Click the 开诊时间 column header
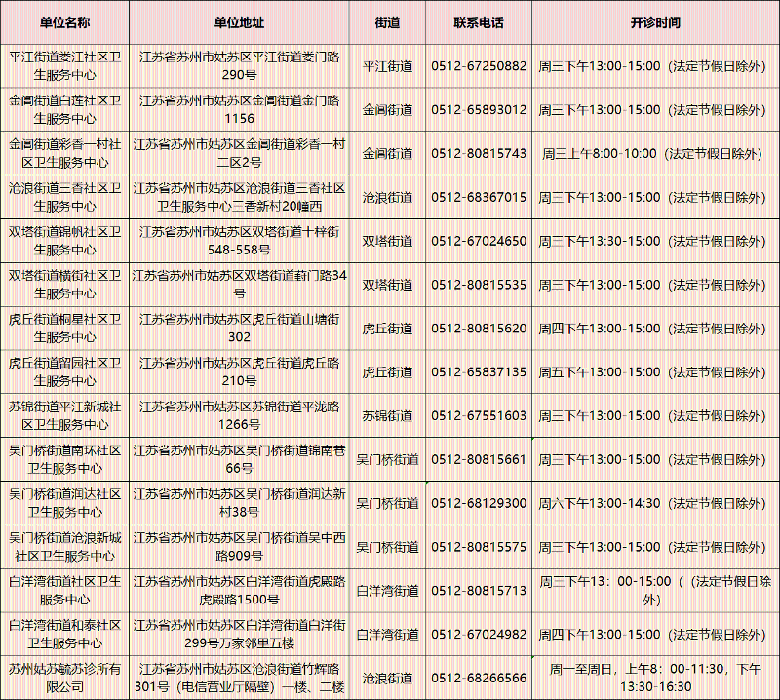Screen dimensions: 780x700 click(655, 22)
